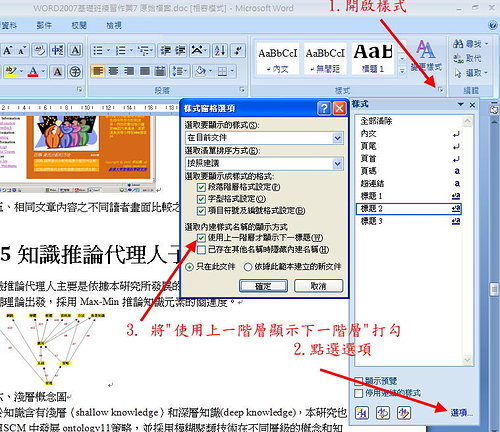Screen dimensions: 500x432
Task: Click the Shrink Font icon
Action: (x=22, y=51)
